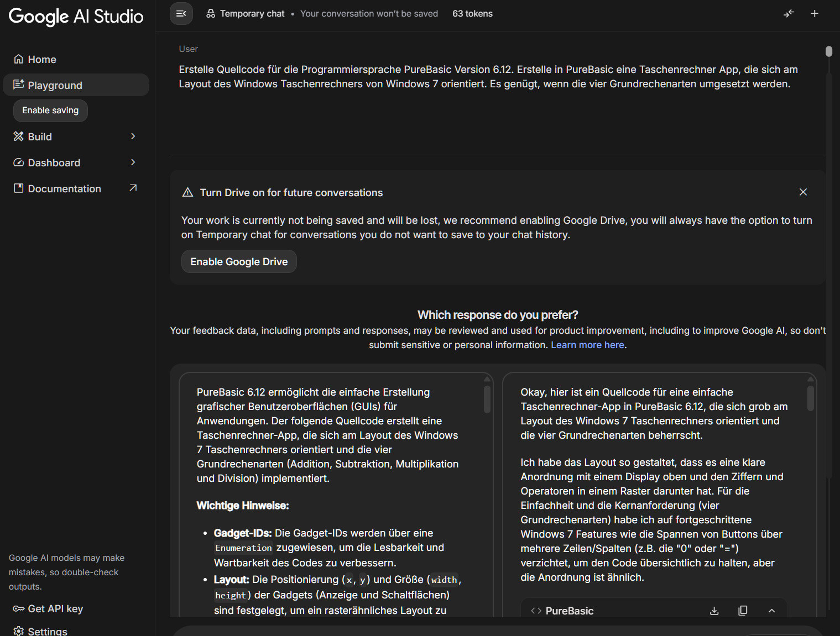Expand the Dashboard submenu chevron
The width and height of the screenshot is (840, 636).
[x=133, y=162]
